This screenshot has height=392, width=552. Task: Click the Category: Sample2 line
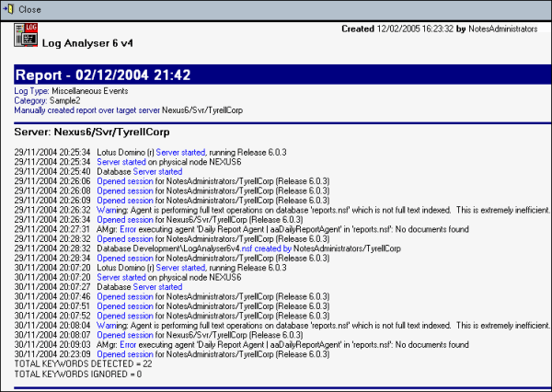[x=47, y=100]
